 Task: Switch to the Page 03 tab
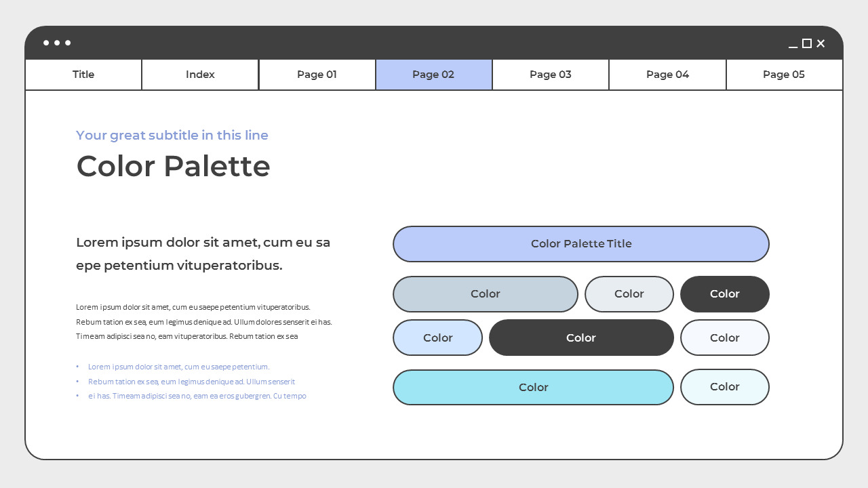tap(550, 75)
